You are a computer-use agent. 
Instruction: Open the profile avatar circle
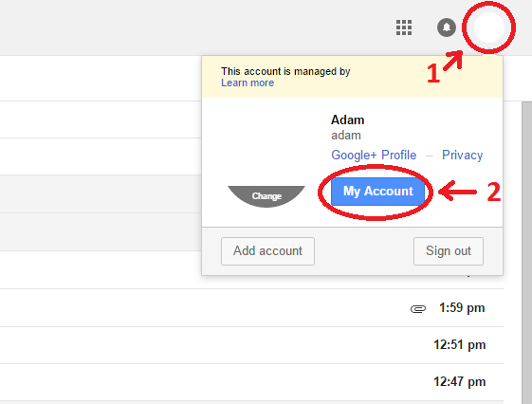point(489,28)
